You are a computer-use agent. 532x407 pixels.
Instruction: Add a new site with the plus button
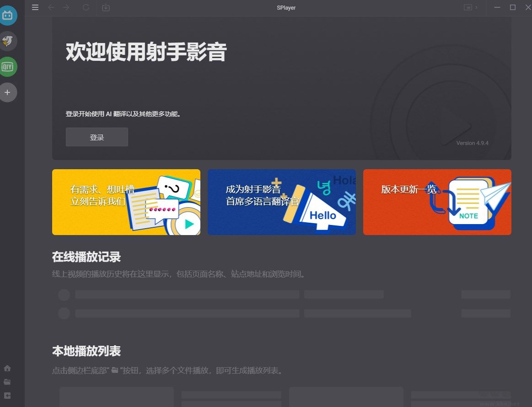pyautogui.click(x=7, y=92)
